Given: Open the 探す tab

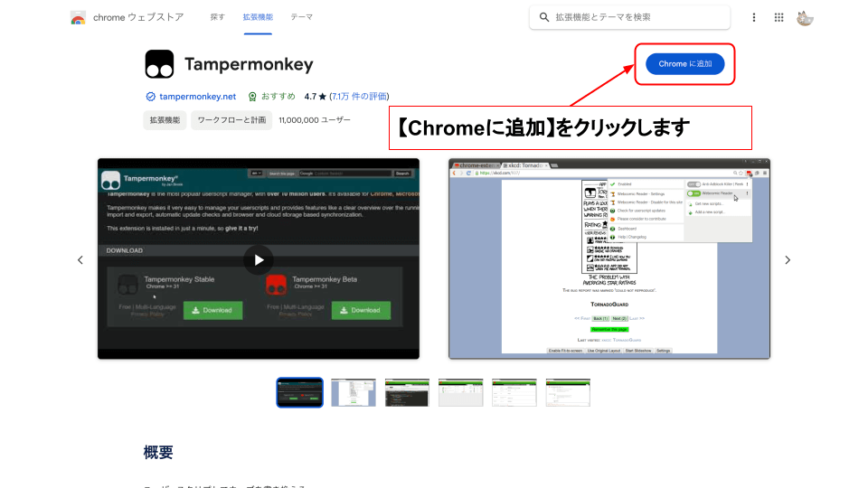Looking at the screenshot, I should point(218,17).
